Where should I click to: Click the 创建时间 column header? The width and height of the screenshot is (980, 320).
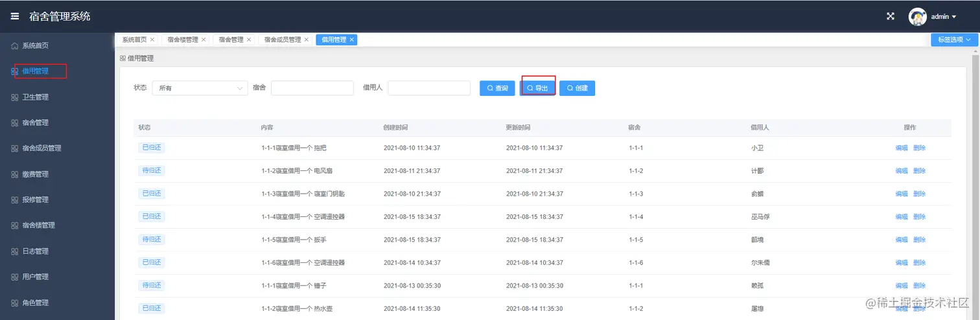[x=396, y=128]
